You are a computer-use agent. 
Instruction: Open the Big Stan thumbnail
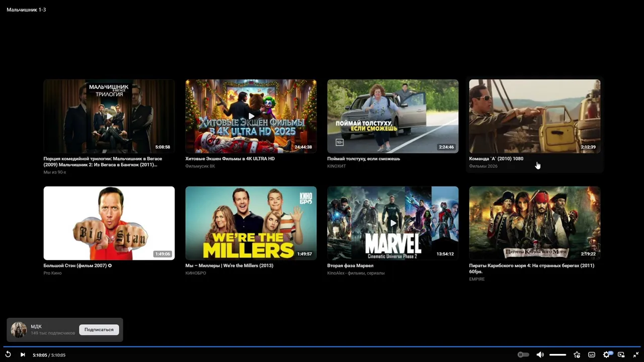[109, 223]
